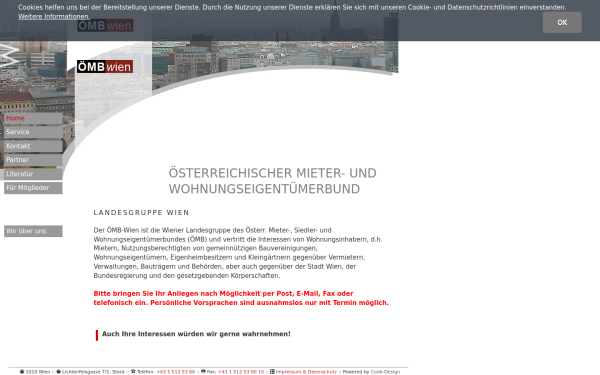Click the telephone icon in the footer

pyautogui.click(x=133, y=371)
